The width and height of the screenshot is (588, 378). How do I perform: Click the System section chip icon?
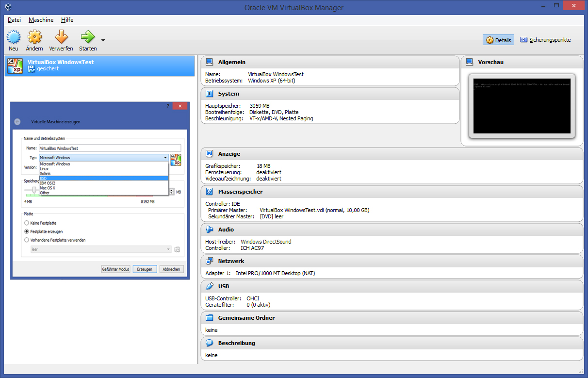click(x=209, y=94)
